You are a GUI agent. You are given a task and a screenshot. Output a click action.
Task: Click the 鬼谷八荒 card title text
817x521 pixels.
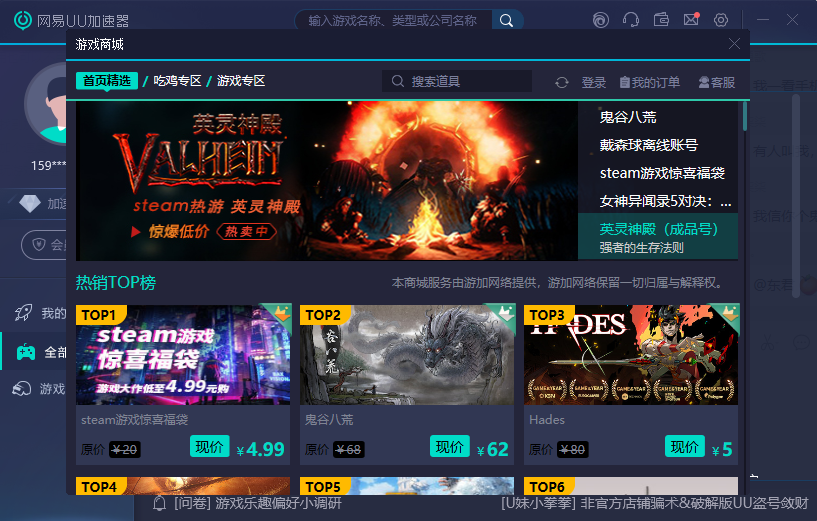(329, 420)
